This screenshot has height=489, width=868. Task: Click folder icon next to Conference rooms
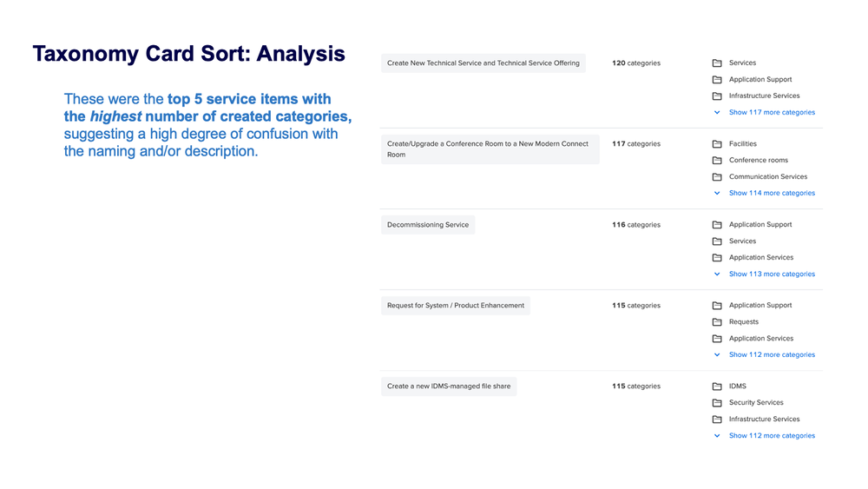(717, 161)
